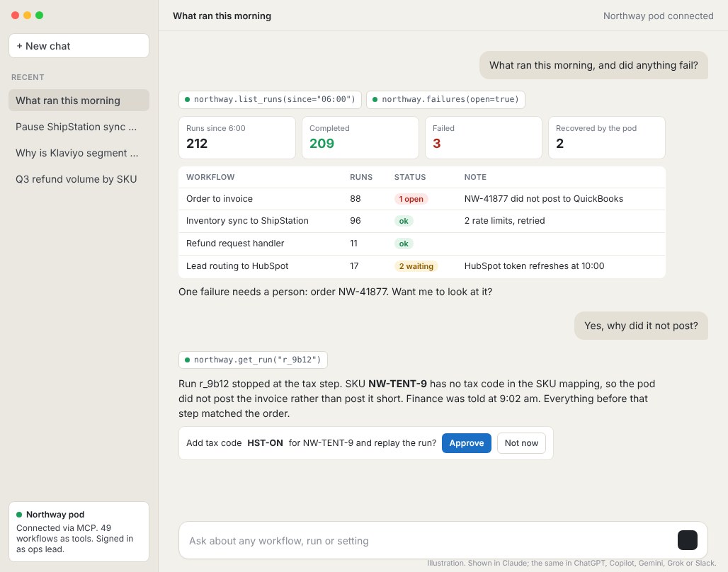Screen dimensions: 728x572
Task: Click the Failed 3 card
Action: tap(483, 137)
